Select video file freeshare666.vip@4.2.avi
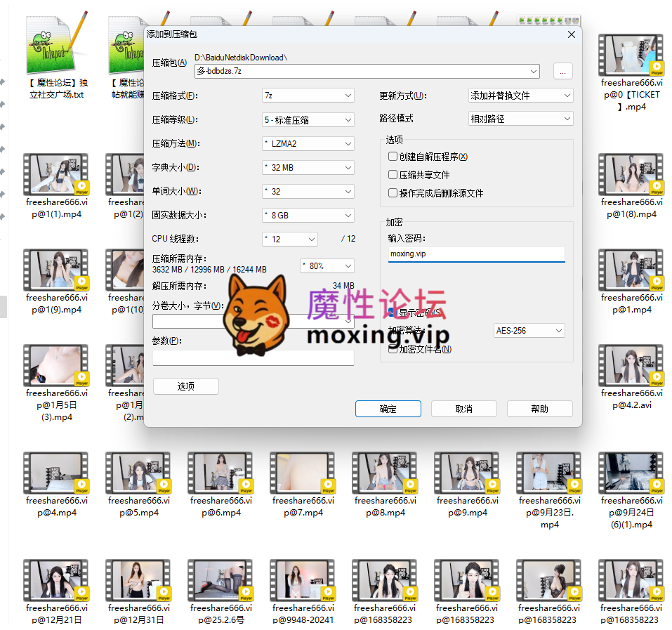 (631, 365)
